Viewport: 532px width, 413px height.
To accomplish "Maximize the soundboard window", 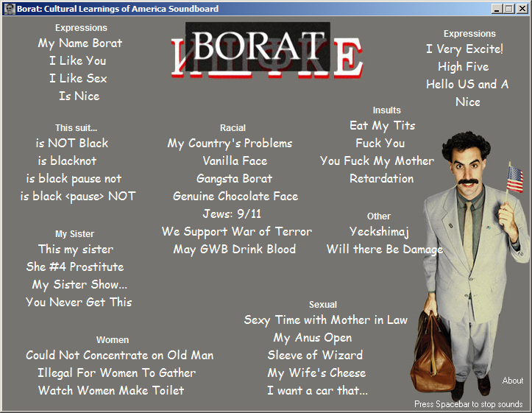I will 509,9.
